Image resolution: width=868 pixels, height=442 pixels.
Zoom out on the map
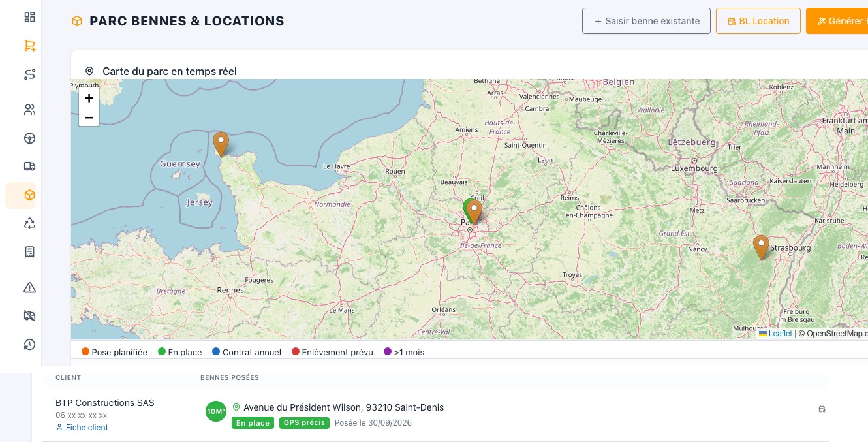(x=89, y=118)
